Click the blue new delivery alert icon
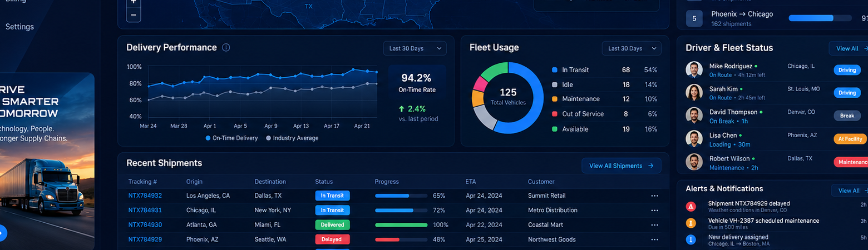The height and width of the screenshot is (250, 868). click(691, 240)
